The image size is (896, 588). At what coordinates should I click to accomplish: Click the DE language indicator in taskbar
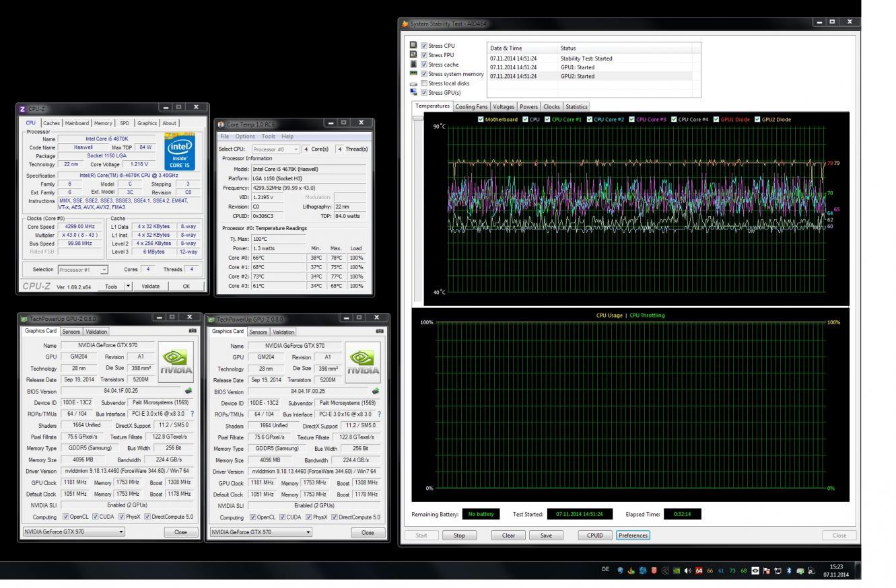(605, 570)
